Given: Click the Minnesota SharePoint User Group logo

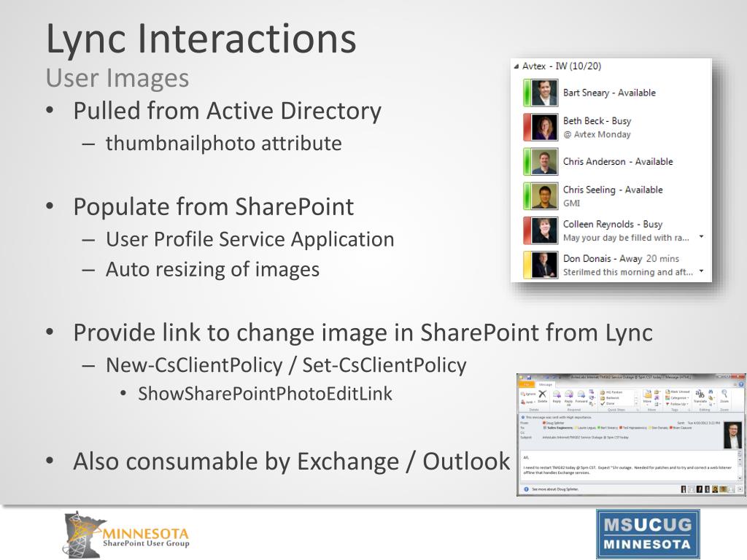Looking at the screenshot, I should (x=127, y=534).
